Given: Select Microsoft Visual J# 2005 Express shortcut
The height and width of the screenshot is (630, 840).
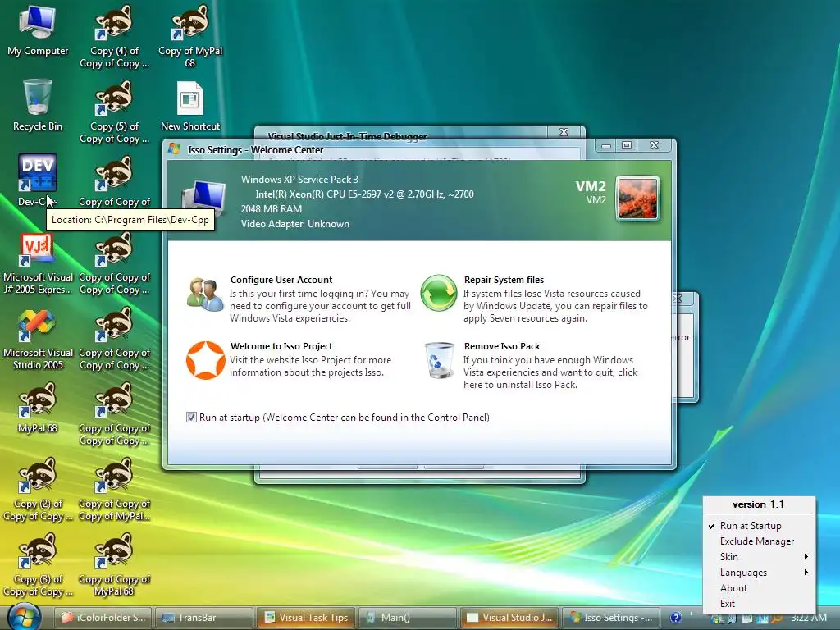Looking at the screenshot, I should click(38, 263).
